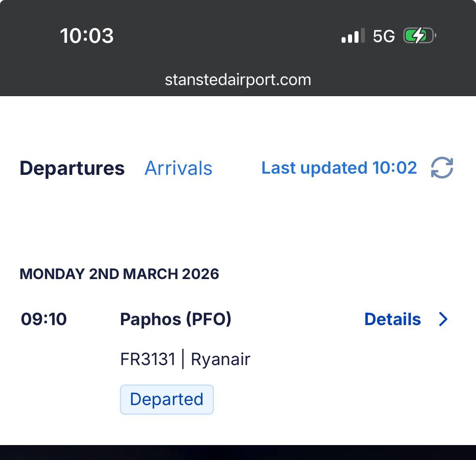Click the FR3131 flight number
476x460 pixels.
point(148,359)
